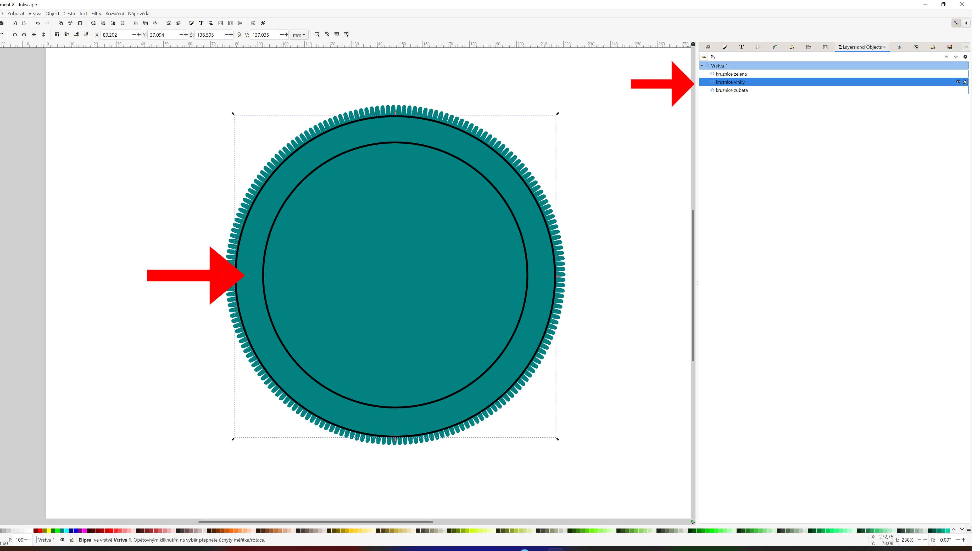Expand the dock panel tabs overflow chevron
The height and width of the screenshot is (551, 980).
pyautogui.click(x=966, y=47)
